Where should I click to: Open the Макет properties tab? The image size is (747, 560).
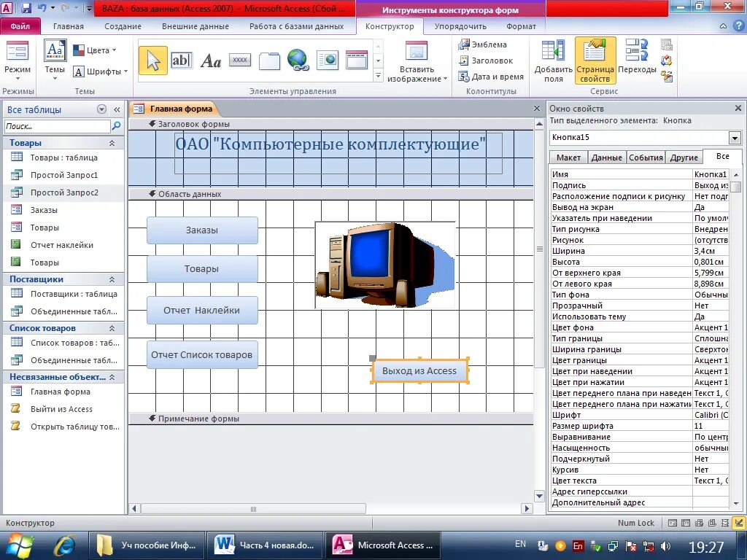click(x=568, y=157)
